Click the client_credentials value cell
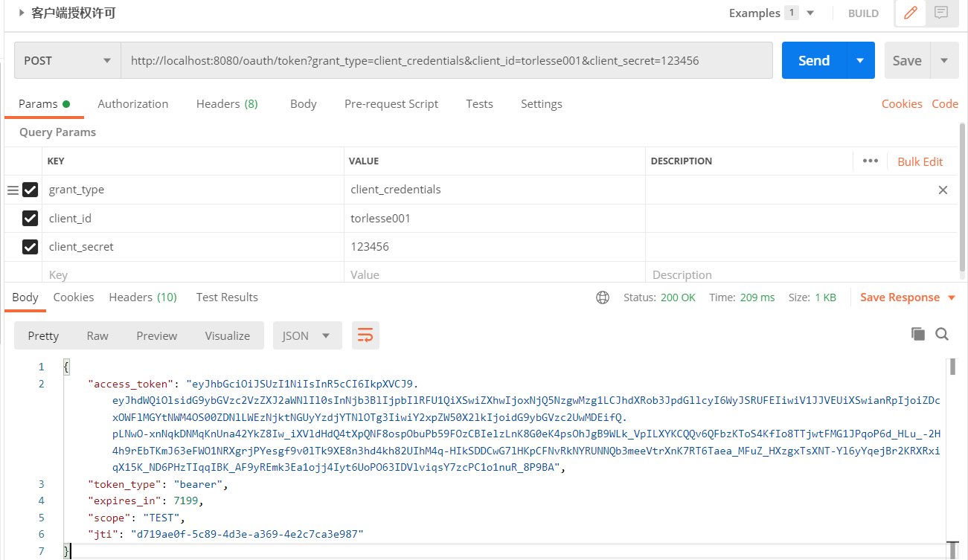The image size is (968, 560). click(x=495, y=190)
